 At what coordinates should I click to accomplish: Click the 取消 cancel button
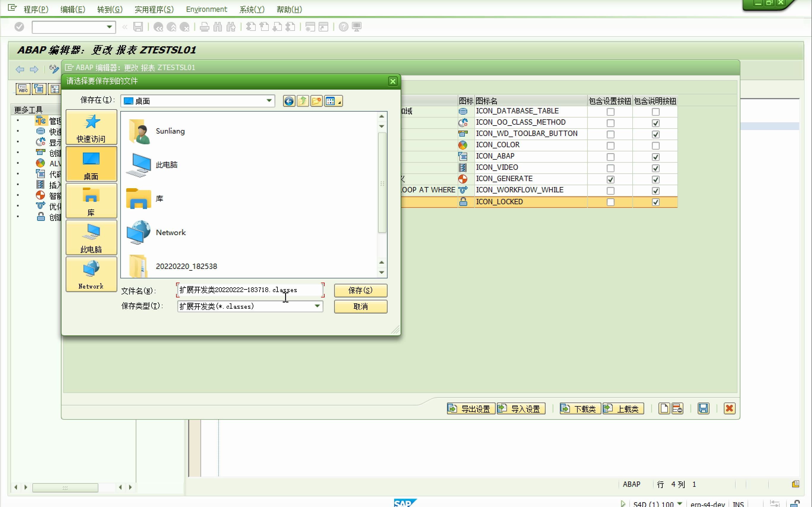click(x=360, y=306)
